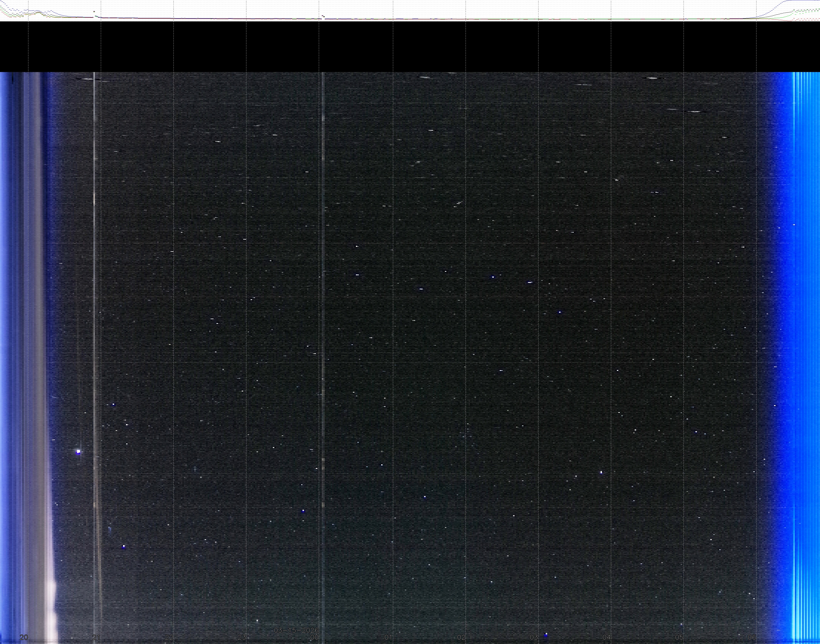Click the brightest white star near 21h
Viewport: 820px width, 644px height.
[x=78, y=451]
